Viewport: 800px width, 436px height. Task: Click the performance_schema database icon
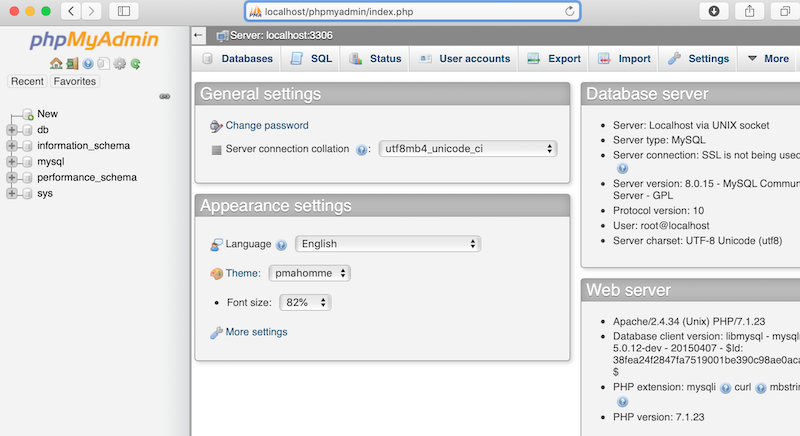[x=28, y=177]
